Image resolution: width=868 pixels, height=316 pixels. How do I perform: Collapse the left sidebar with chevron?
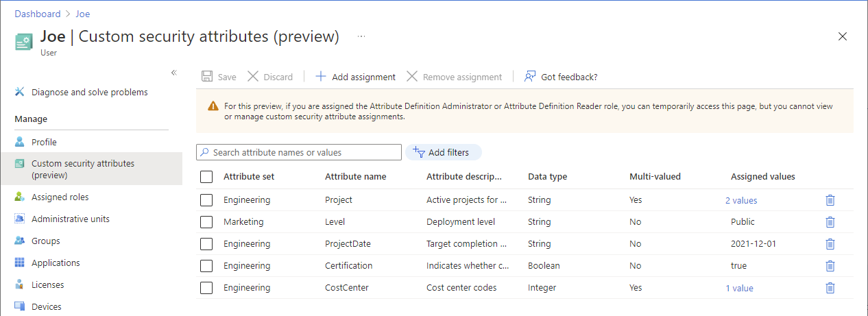[x=174, y=73]
